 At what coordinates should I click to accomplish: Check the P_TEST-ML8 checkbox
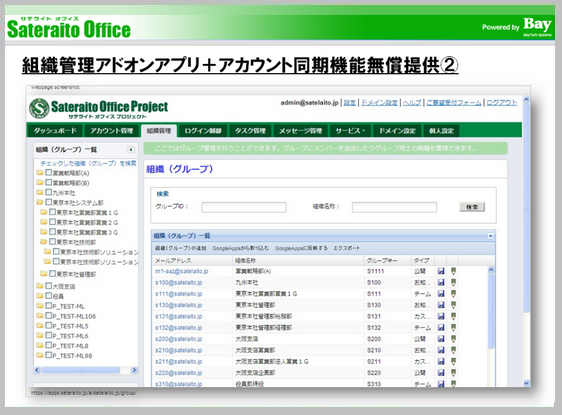(49, 345)
